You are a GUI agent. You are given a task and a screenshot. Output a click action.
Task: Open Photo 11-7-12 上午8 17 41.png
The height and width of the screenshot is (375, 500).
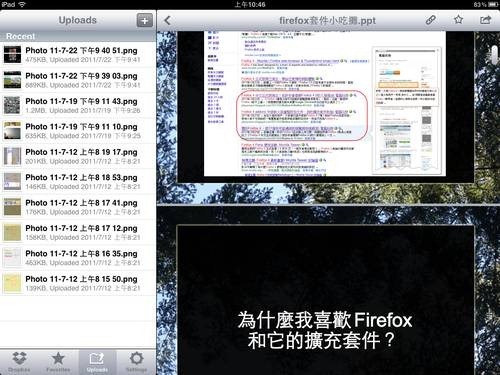(x=78, y=207)
